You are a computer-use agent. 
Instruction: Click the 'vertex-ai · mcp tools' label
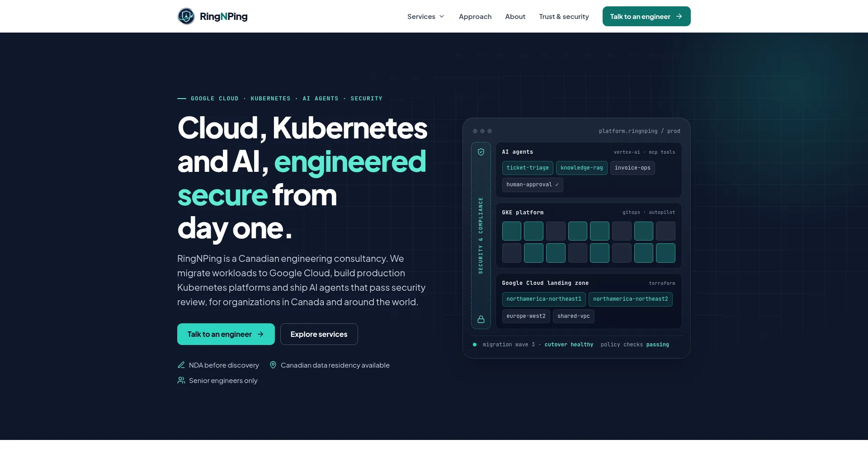coord(645,152)
